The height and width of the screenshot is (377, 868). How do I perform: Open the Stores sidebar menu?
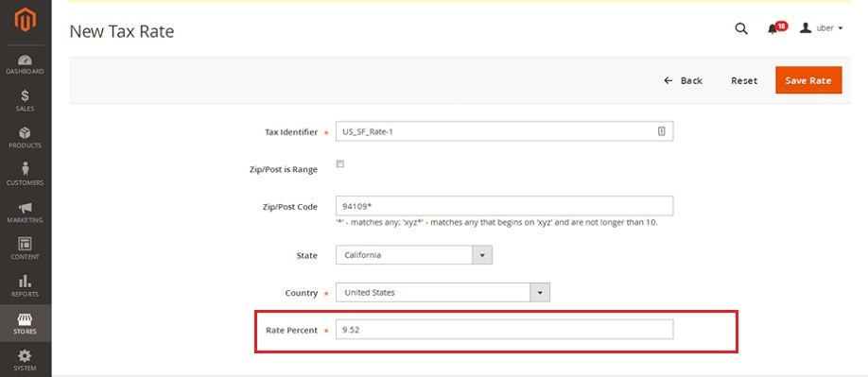pyautogui.click(x=25, y=323)
